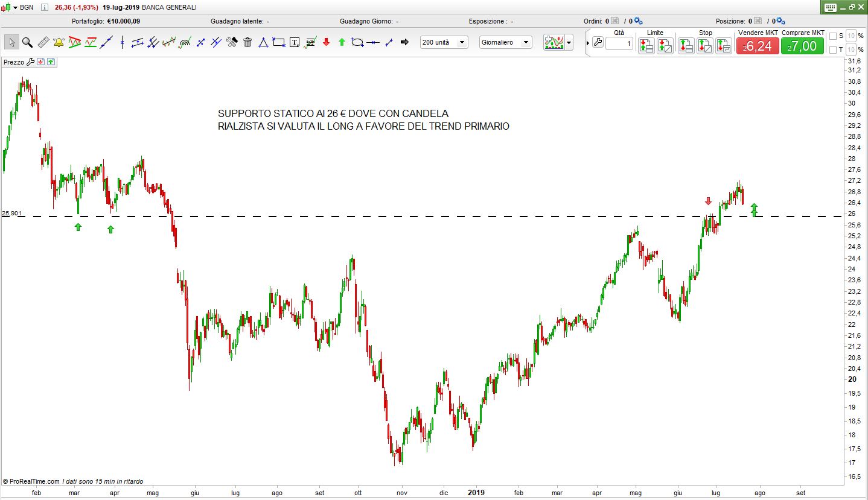Close position with Posizione X icon
Viewport: 868px width, 500px height.
click(758, 21)
